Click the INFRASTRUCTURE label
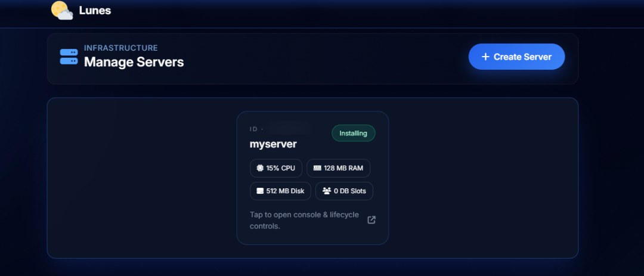The image size is (644, 276). coord(120,48)
